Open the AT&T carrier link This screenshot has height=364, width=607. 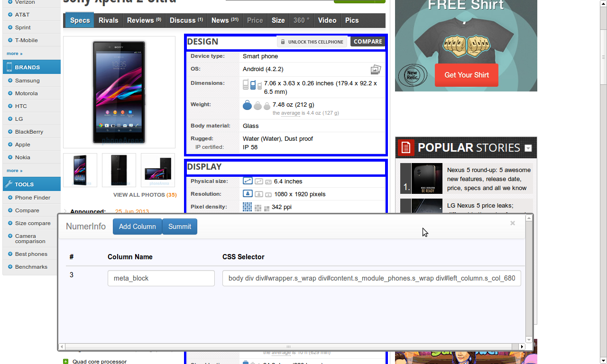[22, 15]
